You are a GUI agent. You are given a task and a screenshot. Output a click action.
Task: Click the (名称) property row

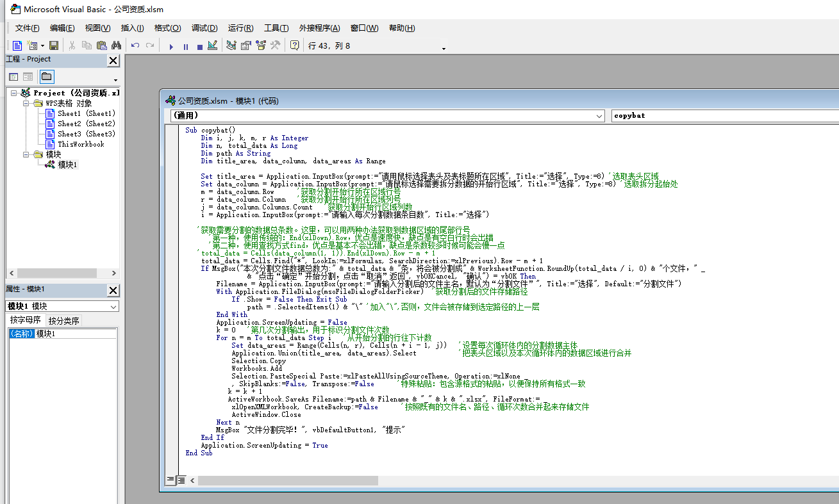[x=22, y=334]
